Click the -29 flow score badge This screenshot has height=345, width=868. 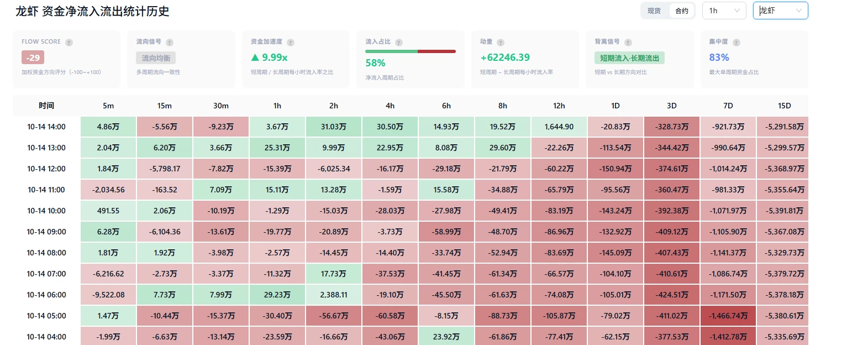coord(33,57)
